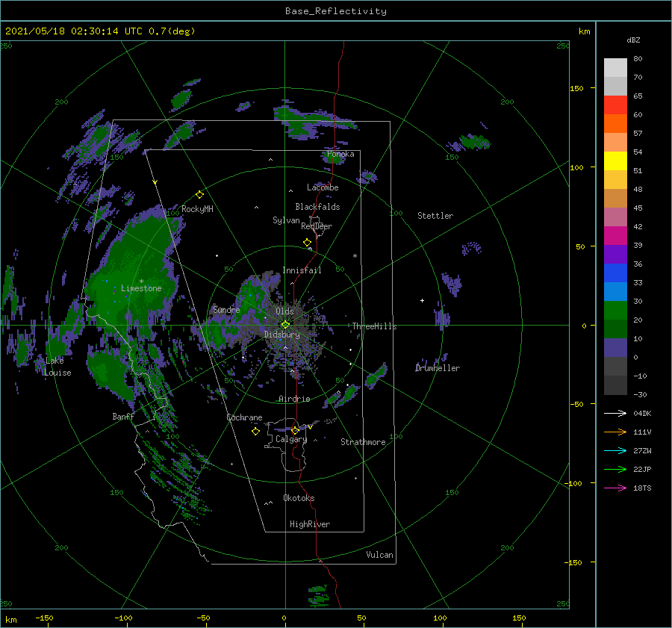Click the Ponoka town label
Screen dimensions: 672x628
coord(340,154)
